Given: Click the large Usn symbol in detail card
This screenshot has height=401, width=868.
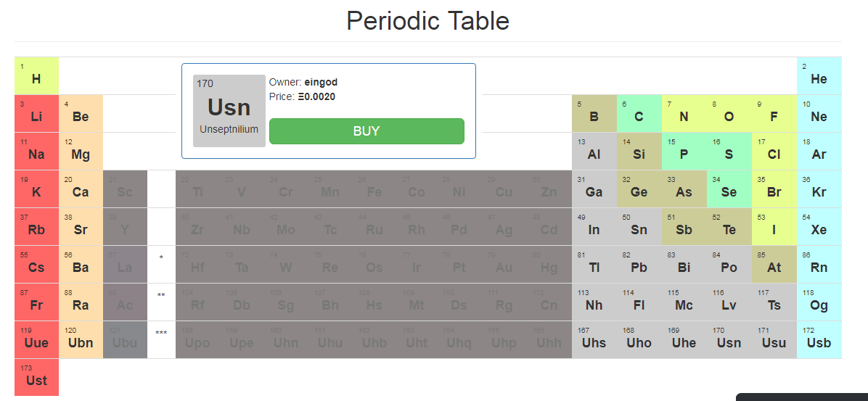Looking at the screenshot, I should [x=229, y=107].
